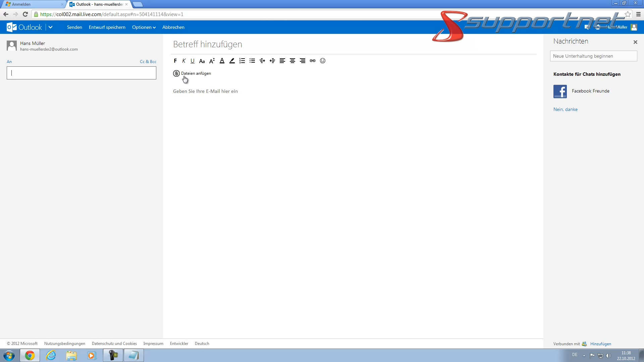The image size is (644, 362).
Task: Click into the An recipient field
Action: 82,73
